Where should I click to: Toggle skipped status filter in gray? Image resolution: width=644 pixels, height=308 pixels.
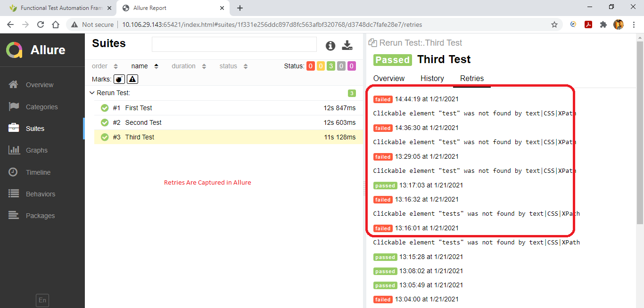click(341, 66)
